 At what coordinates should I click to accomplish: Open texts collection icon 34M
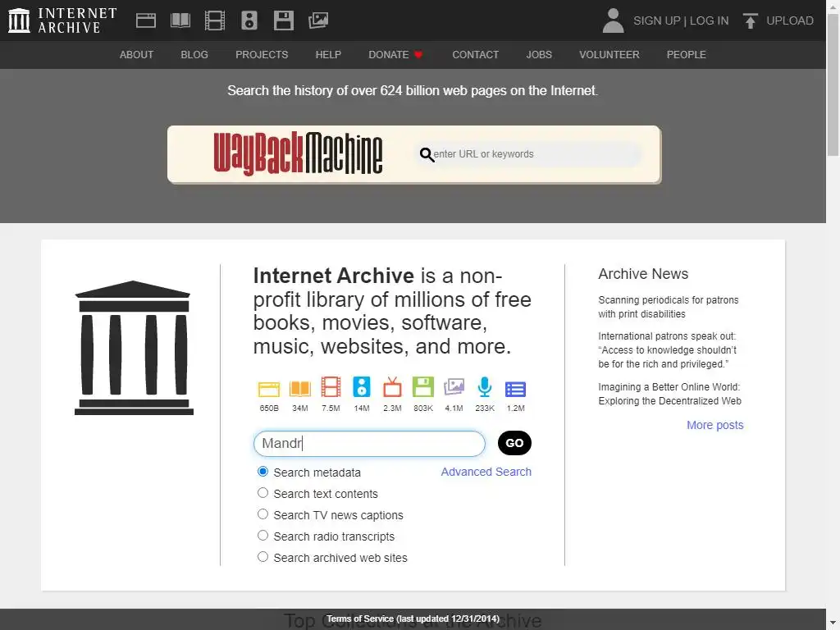point(300,388)
